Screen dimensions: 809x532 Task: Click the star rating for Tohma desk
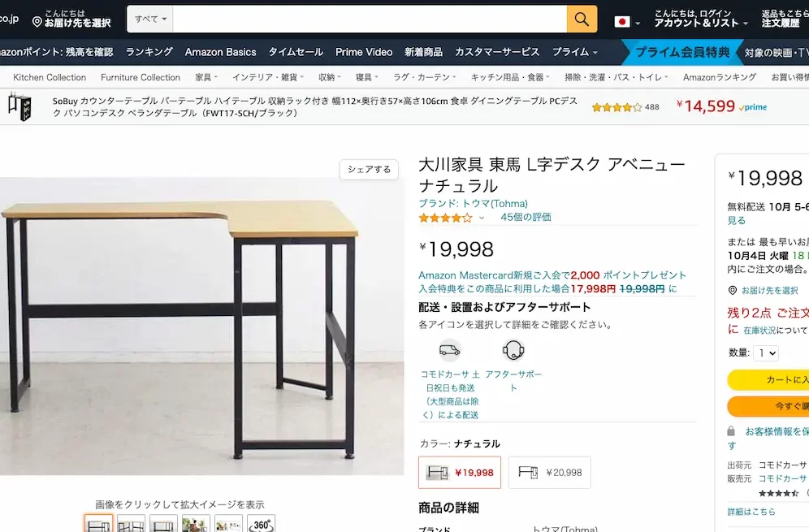445,218
